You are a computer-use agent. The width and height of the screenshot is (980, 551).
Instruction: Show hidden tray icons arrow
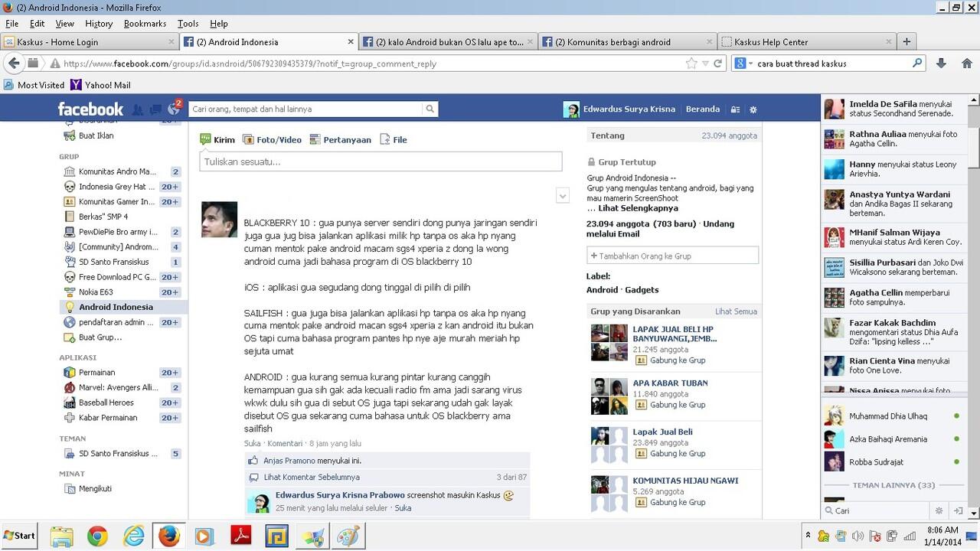tap(808, 536)
